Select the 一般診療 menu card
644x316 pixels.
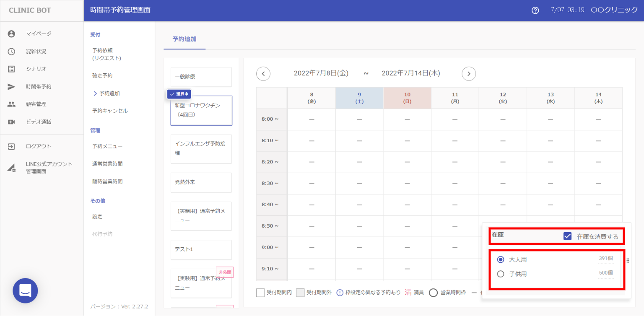[x=201, y=77]
